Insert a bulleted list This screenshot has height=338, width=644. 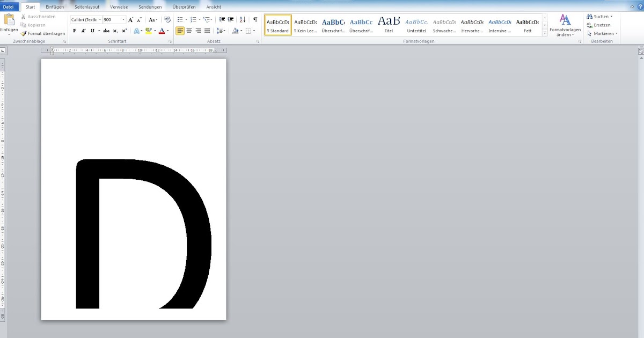click(x=180, y=19)
